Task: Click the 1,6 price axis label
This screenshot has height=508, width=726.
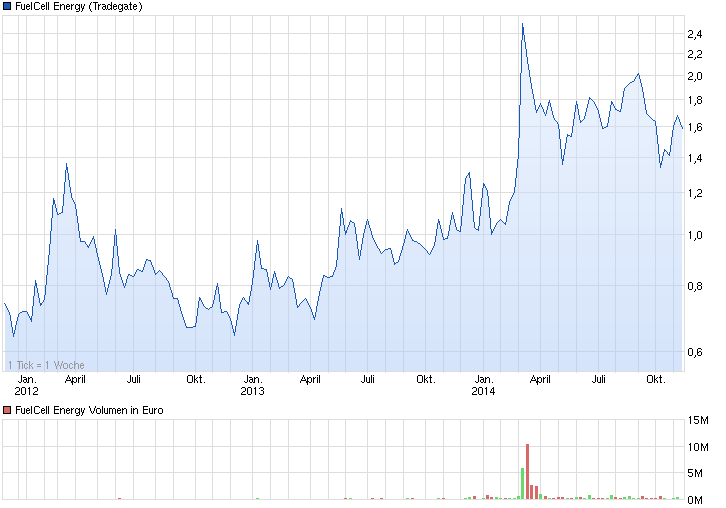Action: [x=695, y=127]
